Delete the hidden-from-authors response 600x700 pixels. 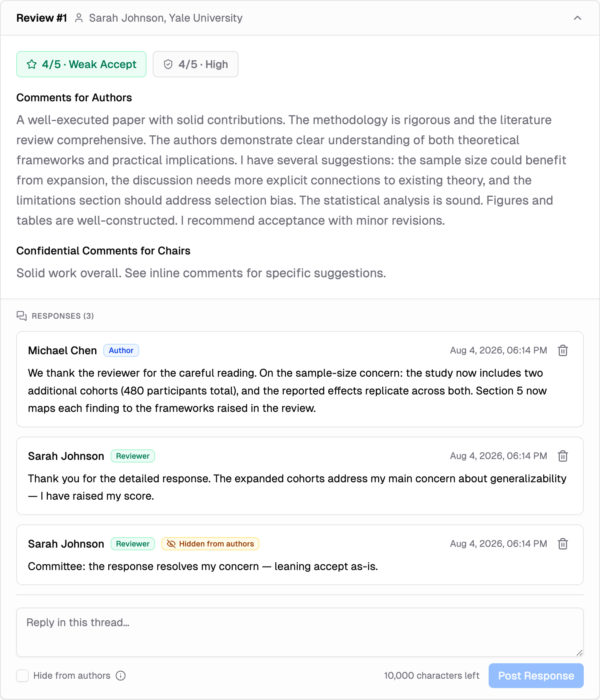tap(563, 544)
